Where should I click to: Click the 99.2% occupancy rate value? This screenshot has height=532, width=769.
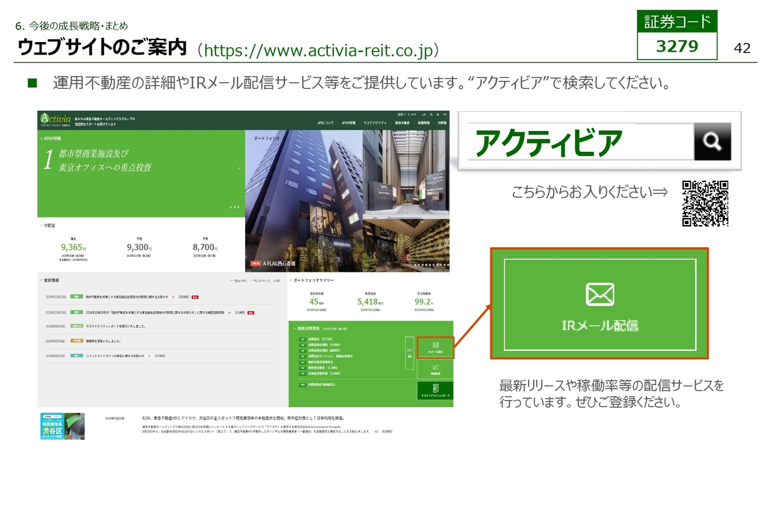[424, 302]
